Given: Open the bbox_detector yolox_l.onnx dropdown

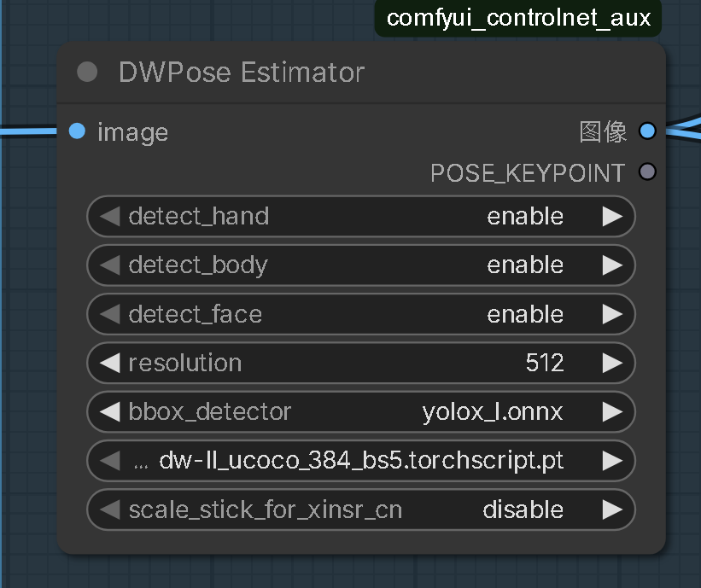Looking at the screenshot, I should pyautogui.click(x=361, y=412).
